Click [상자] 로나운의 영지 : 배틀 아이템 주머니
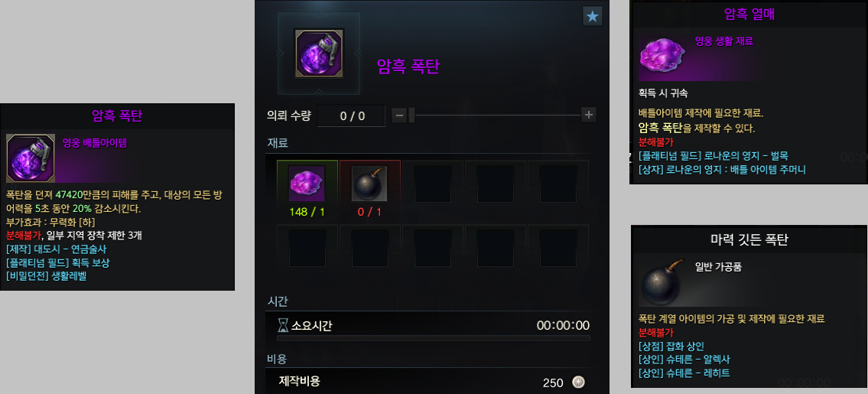868x394 pixels. click(x=722, y=169)
